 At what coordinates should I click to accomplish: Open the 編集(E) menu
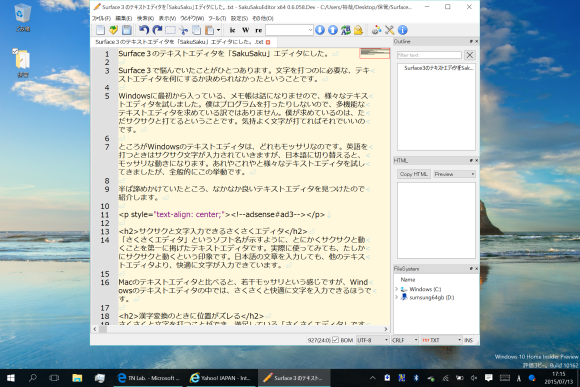(x=124, y=18)
